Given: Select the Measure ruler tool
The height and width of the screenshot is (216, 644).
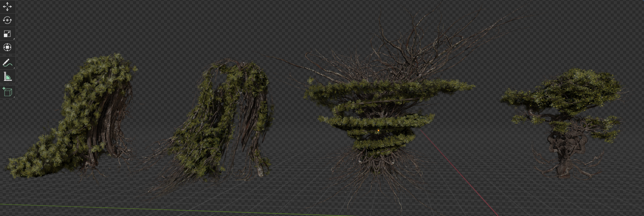Looking at the screenshot, I should (7, 77).
